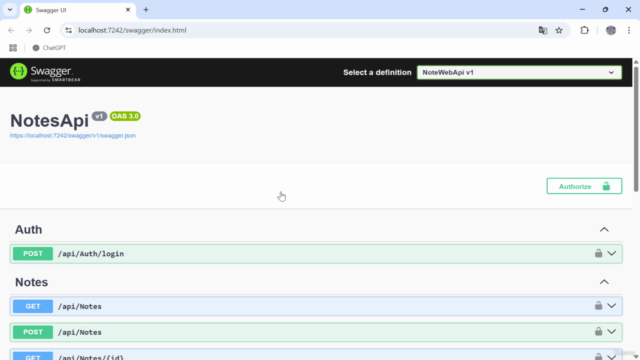Image resolution: width=640 pixels, height=360 pixels.
Task: Open site information icon in address bar
Action: [x=69, y=30]
